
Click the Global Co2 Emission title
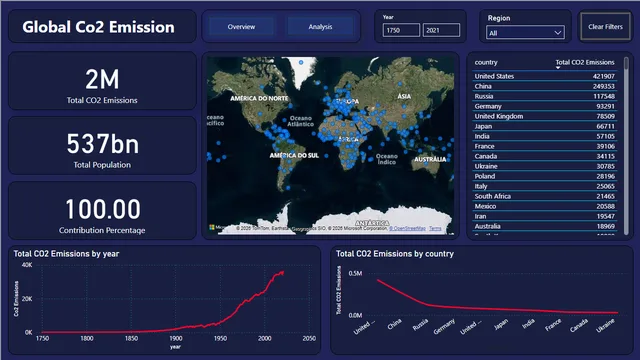[98, 27]
